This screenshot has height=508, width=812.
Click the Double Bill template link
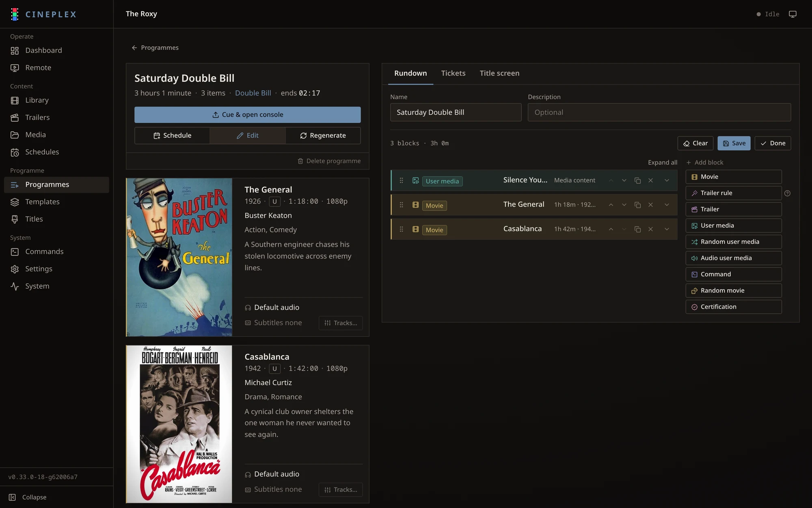[x=253, y=93]
